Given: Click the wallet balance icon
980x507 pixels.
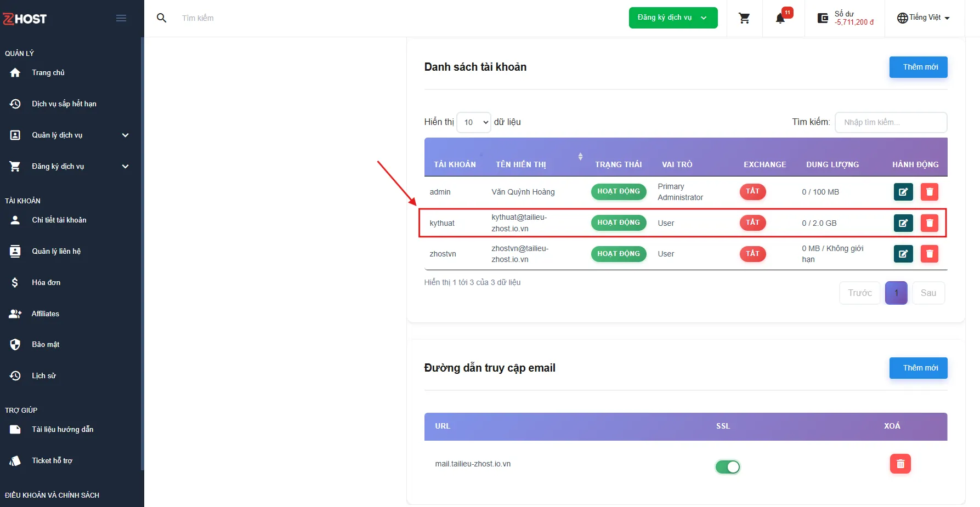Looking at the screenshot, I should tap(823, 18).
